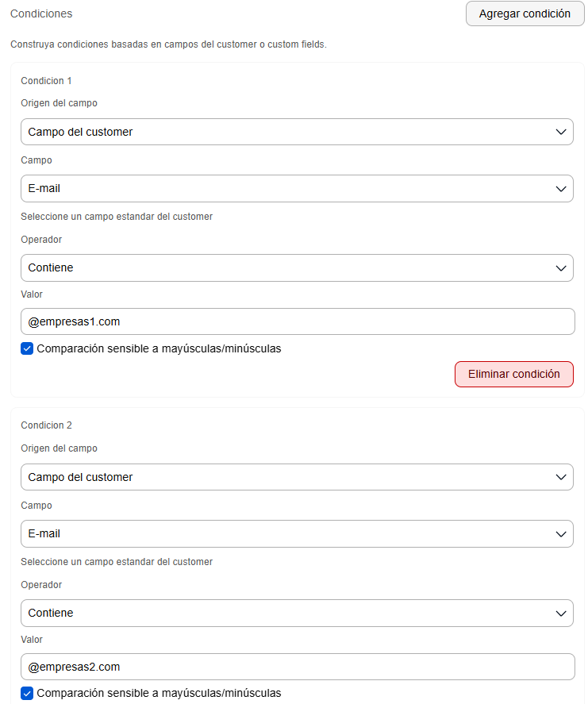Click chevron arrow in Condicion 1 E-mail selector
Image resolution: width=588 pixels, height=704 pixels.
560,189
